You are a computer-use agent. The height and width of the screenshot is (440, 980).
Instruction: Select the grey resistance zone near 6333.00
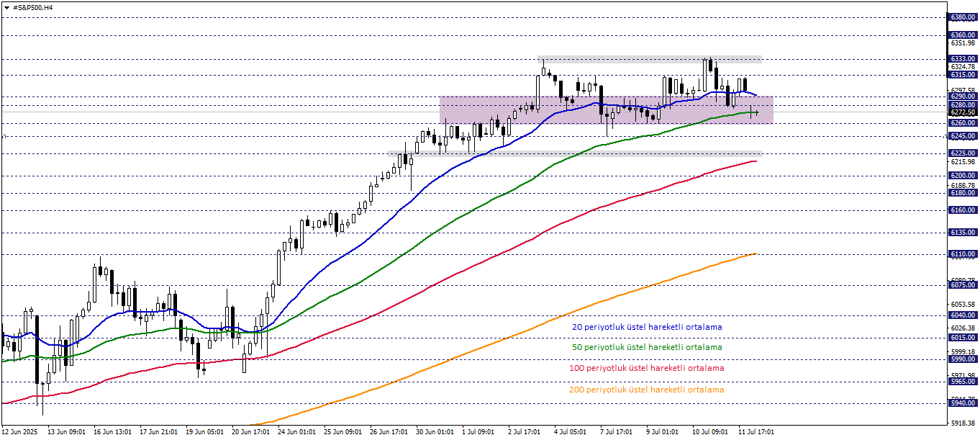(649, 59)
